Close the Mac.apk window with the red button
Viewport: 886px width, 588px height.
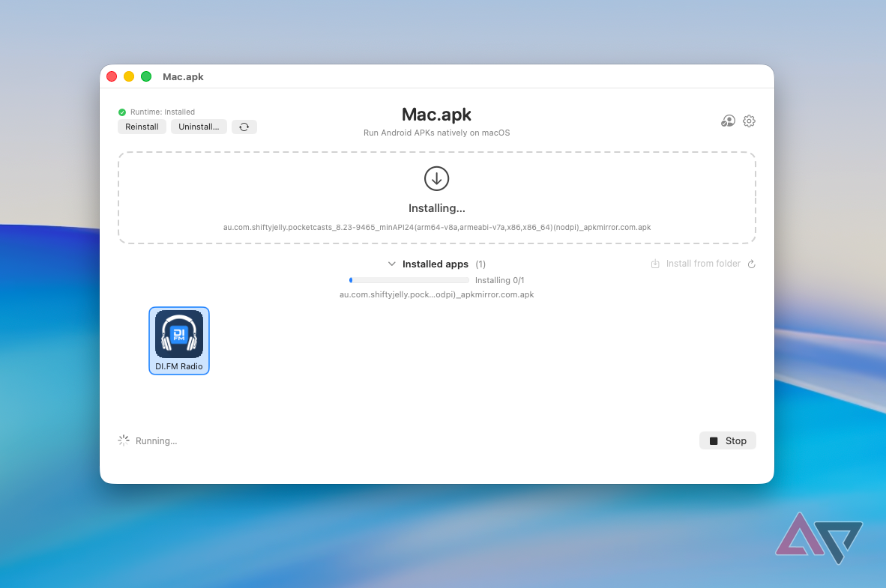[112, 76]
